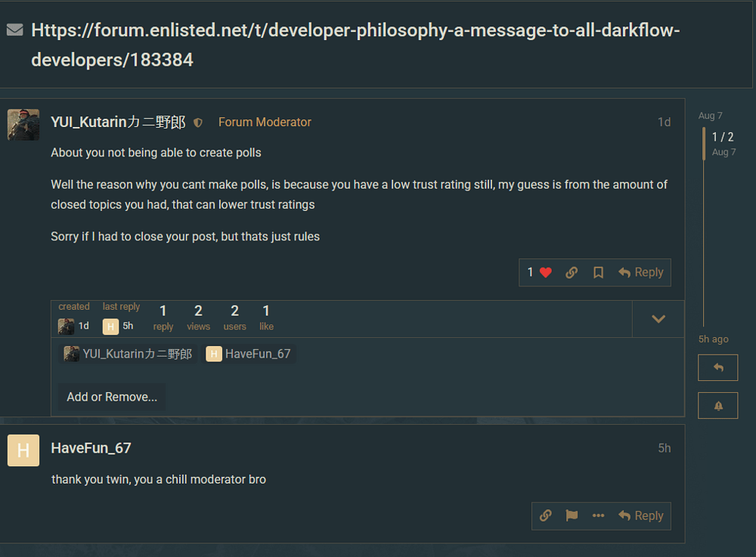
Task: Open the notification bell dropdown in timeline
Action: tap(718, 406)
